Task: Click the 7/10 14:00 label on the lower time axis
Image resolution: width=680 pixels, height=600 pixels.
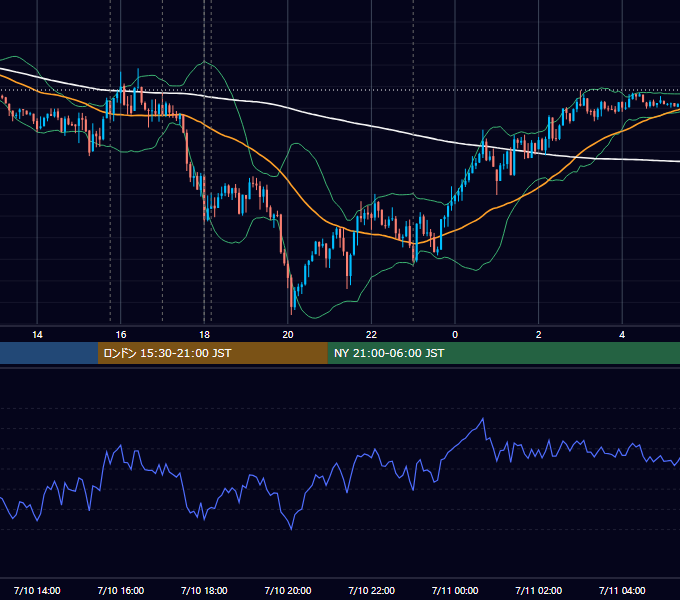Action: pyautogui.click(x=37, y=590)
